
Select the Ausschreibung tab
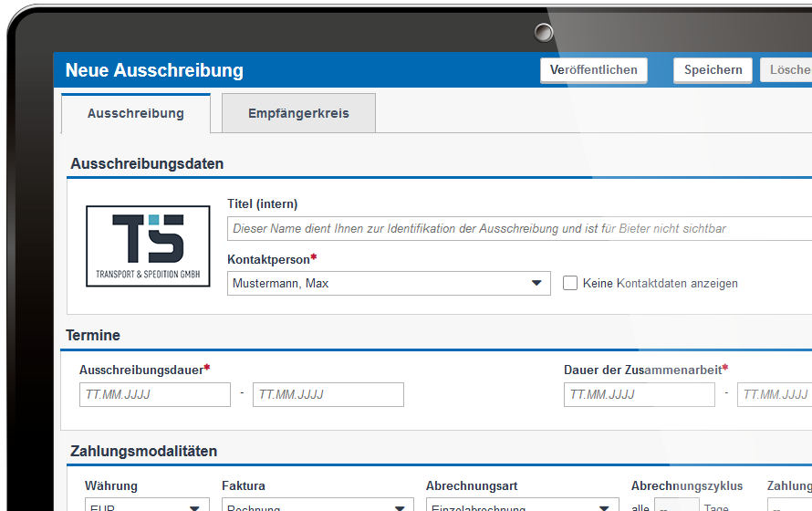(x=136, y=114)
